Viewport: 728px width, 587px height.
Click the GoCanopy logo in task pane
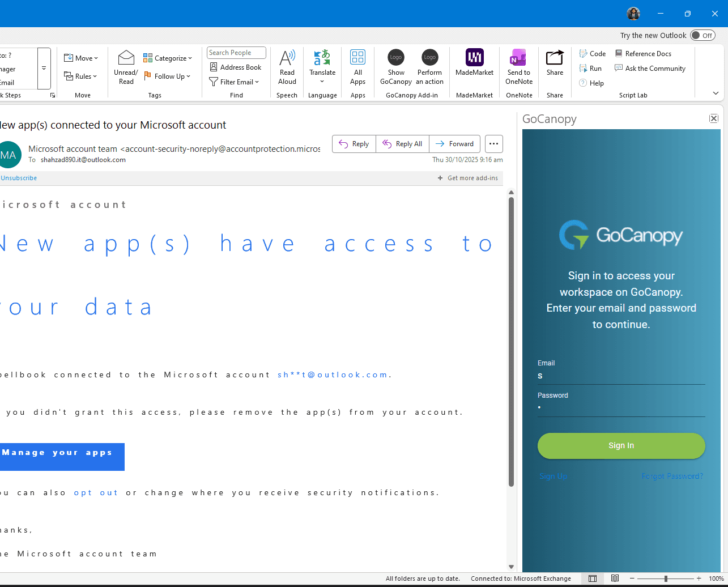[x=621, y=235]
